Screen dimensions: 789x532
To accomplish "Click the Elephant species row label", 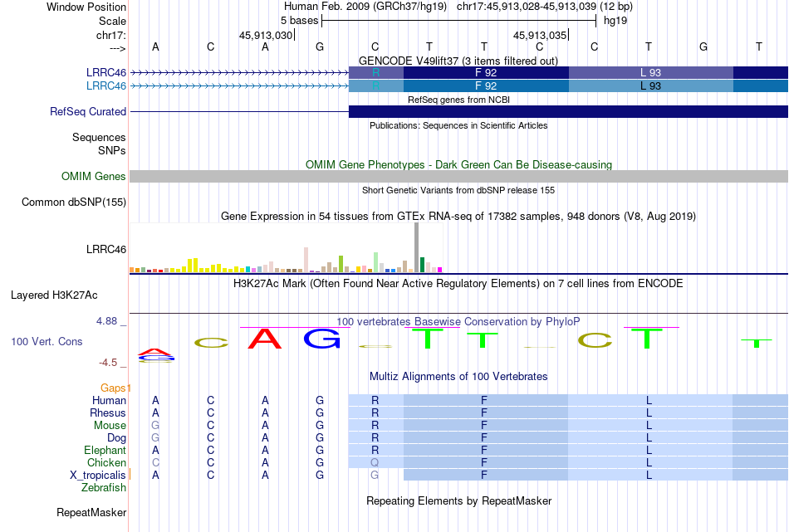I will 105,450.
